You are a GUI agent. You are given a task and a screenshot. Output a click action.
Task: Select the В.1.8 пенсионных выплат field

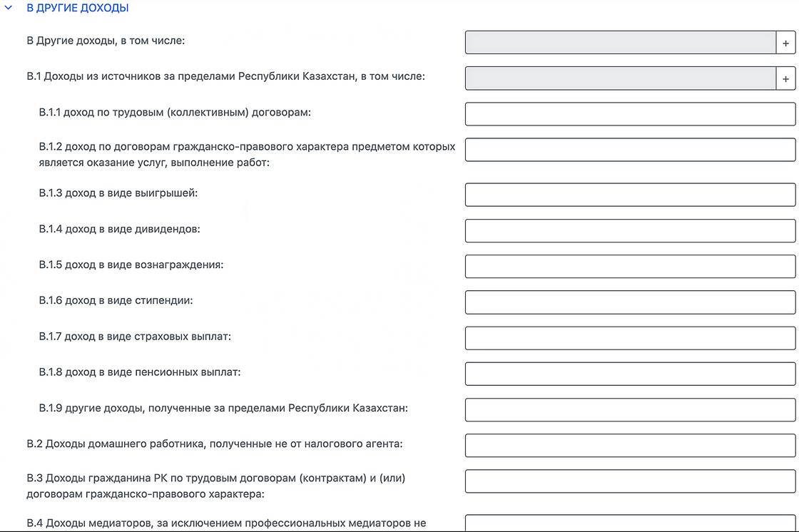coord(630,373)
